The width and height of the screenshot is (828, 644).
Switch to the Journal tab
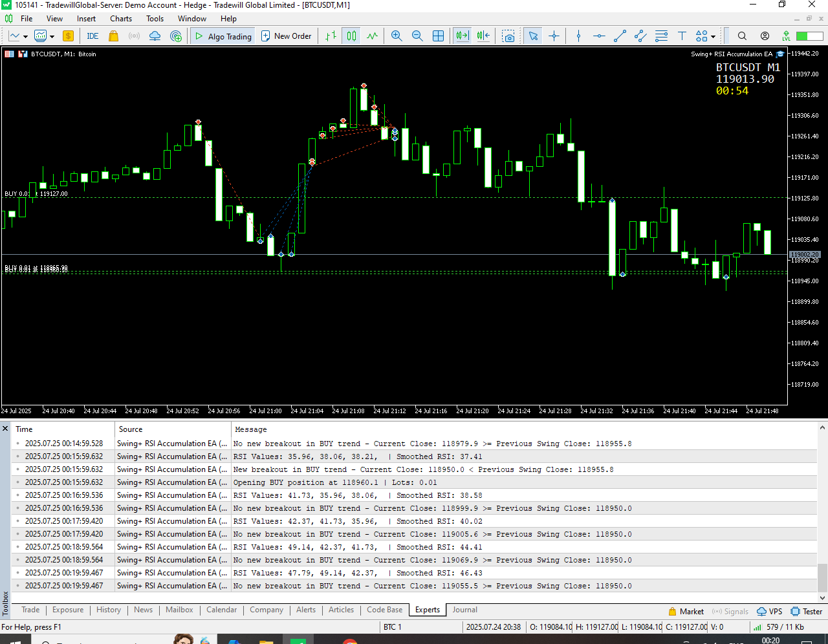464,610
